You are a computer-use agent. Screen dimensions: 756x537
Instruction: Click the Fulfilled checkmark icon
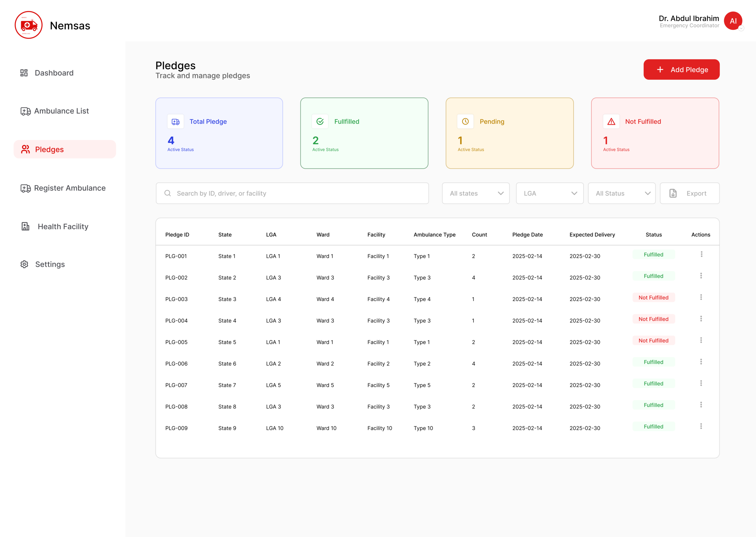[320, 122]
